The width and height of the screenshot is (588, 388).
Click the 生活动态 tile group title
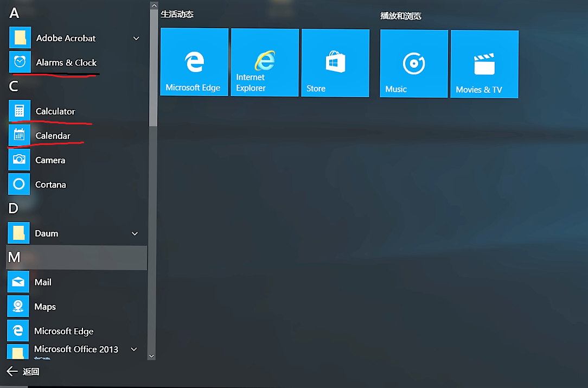coord(177,14)
